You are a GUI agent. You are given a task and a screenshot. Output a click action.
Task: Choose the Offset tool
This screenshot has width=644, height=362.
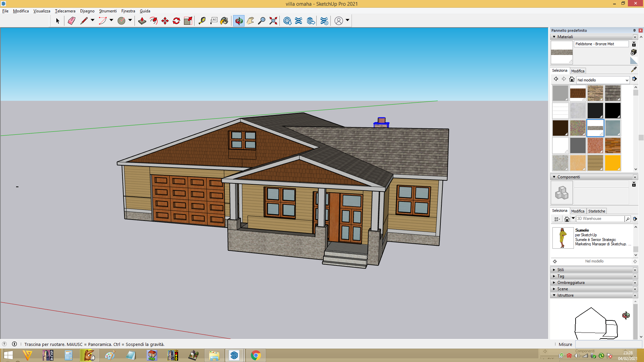[x=154, y=21]
